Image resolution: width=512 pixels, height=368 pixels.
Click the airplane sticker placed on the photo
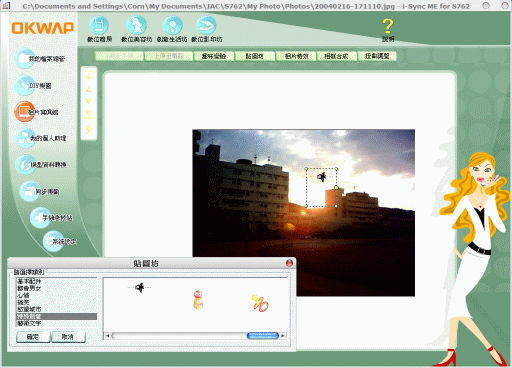pyautogui.click(x=322, y=177)
